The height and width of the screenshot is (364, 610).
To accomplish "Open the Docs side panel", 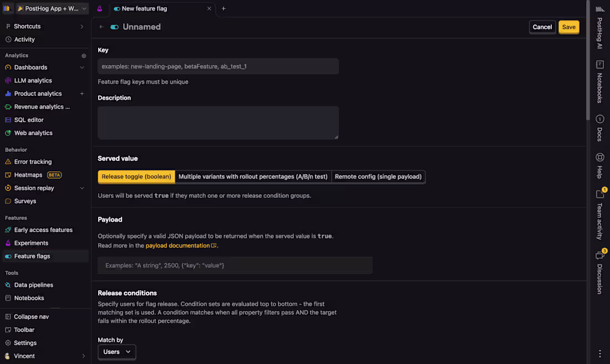I will tap(599, 127).
